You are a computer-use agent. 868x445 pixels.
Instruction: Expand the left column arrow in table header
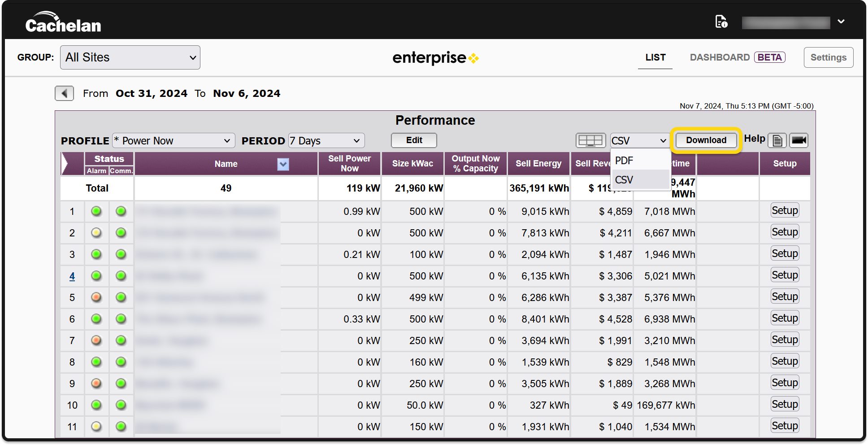(x=65, y=164)
